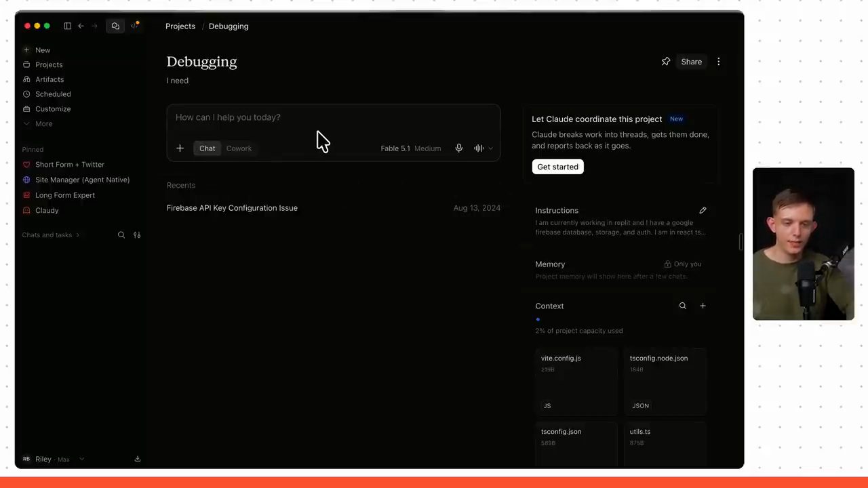Select the chat mode icon in title bar
Screen dimensions: 868x488
click(115, 26)
